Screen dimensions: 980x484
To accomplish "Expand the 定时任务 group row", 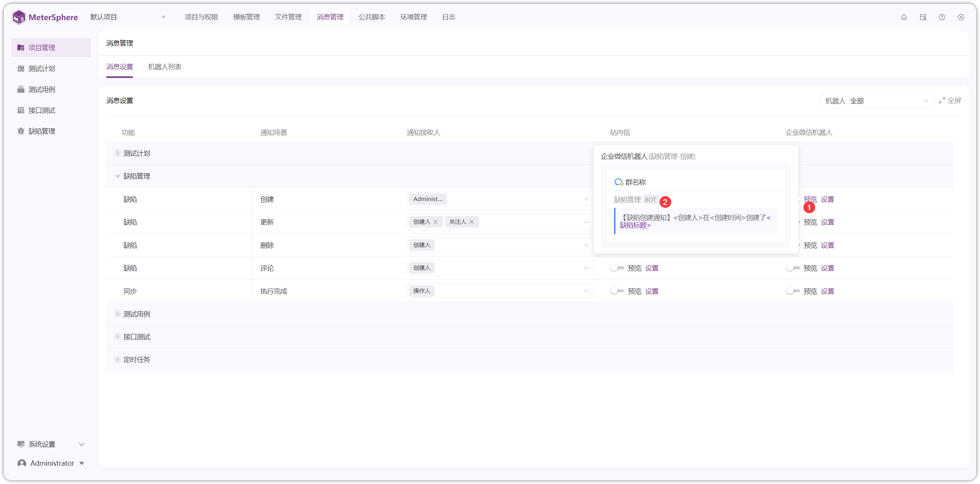I will pyautogui.click(x=117, y=359).
